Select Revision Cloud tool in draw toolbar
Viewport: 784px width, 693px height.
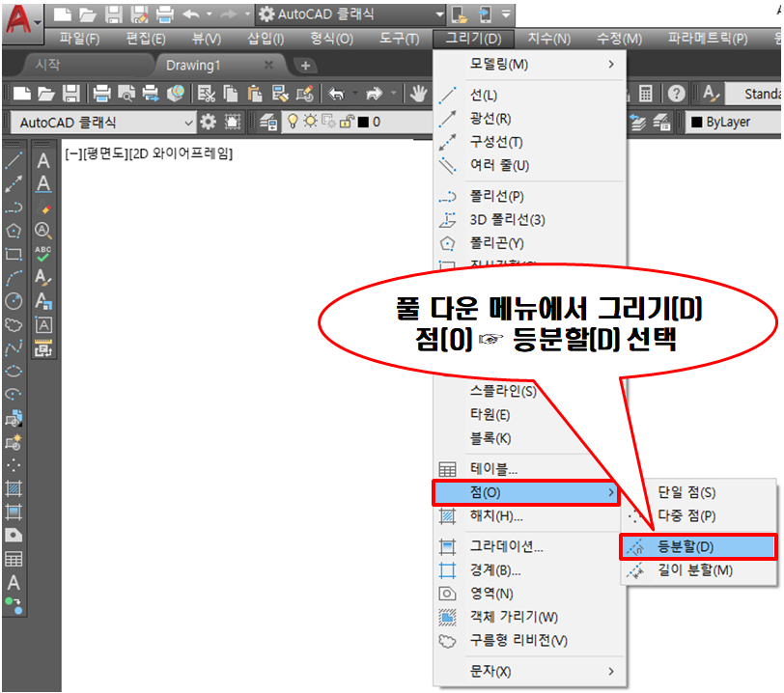(14, 325)
